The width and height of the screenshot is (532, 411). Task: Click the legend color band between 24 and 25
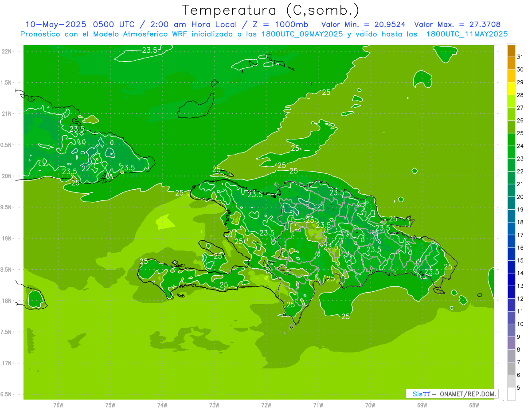coord(511,139)
